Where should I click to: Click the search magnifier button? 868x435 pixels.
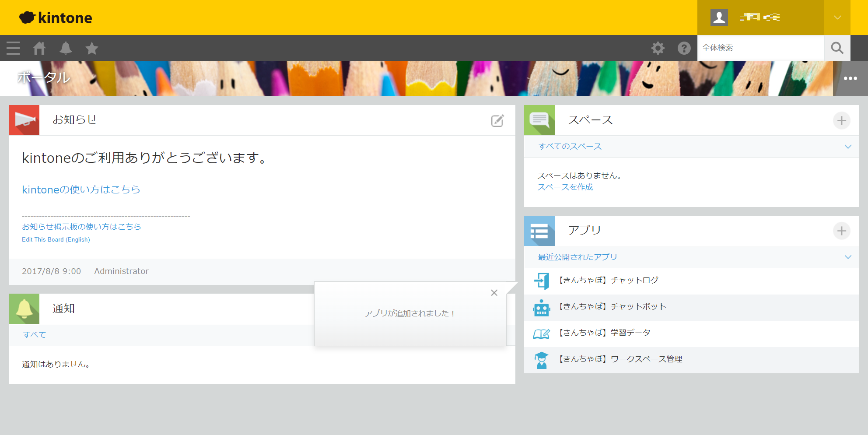click(x=837, y=48)
